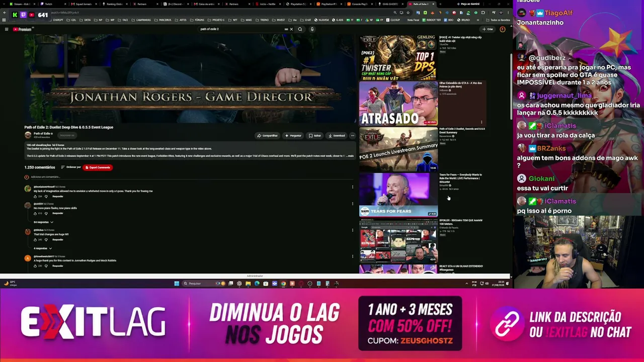Open the Windows Start menu
The height and width of the screenshot is (362, 644).
177,284
